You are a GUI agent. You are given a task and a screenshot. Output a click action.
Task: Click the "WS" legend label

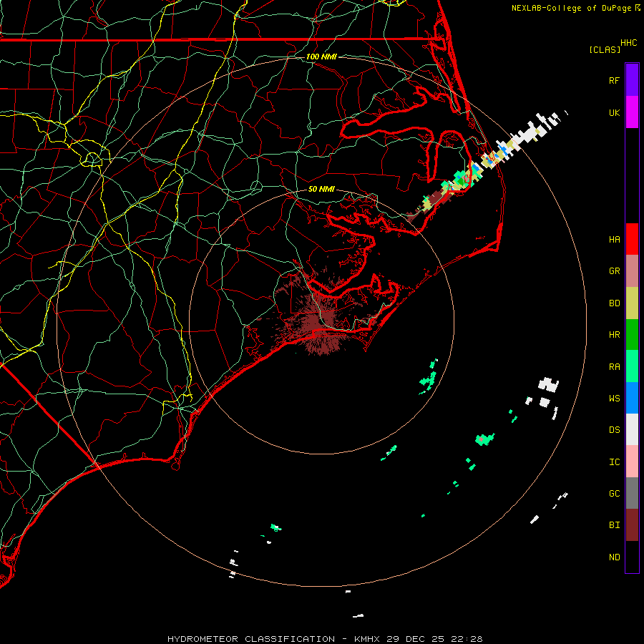point(614,399)
